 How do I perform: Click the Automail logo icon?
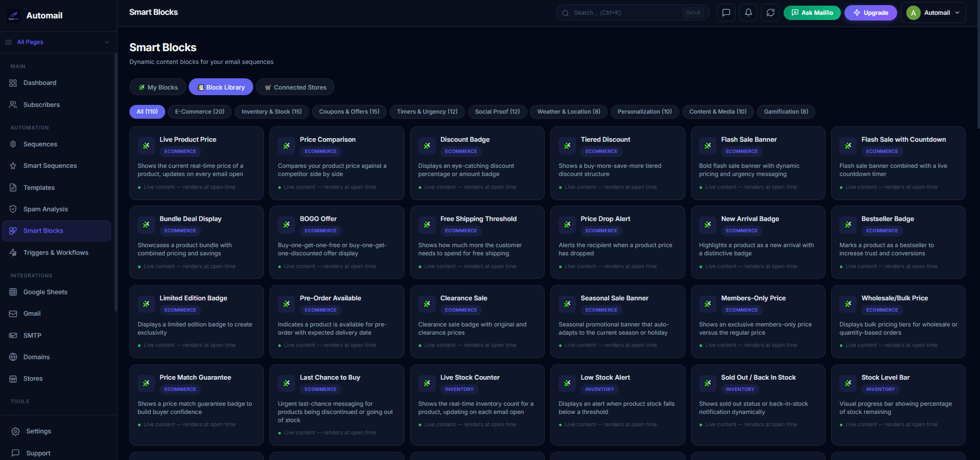(14, 16)
